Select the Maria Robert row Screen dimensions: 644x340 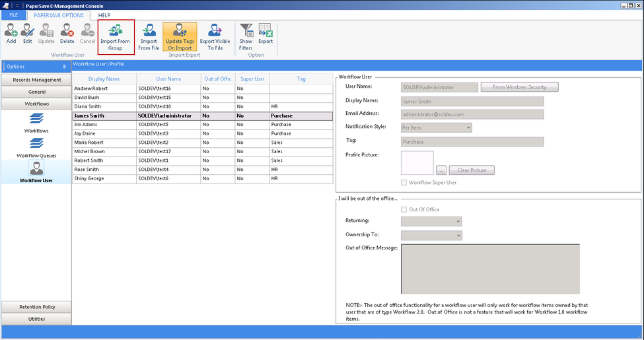[203, 143]
